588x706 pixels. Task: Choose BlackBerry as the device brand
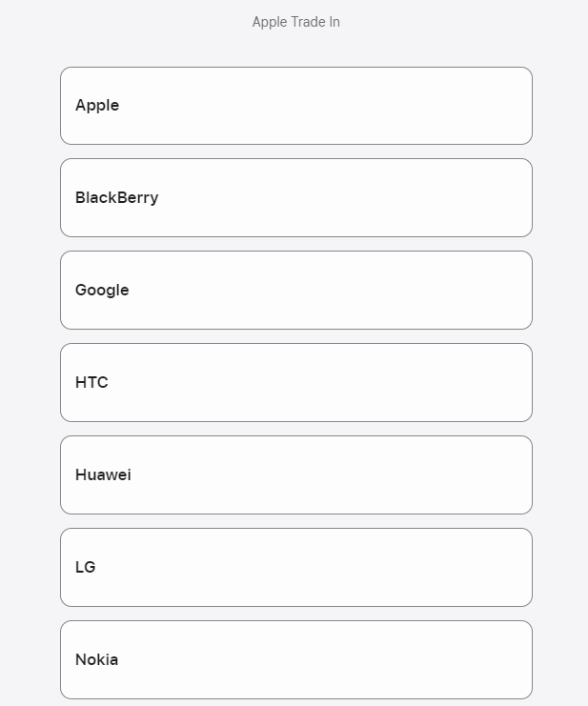[x=295, y=198]
